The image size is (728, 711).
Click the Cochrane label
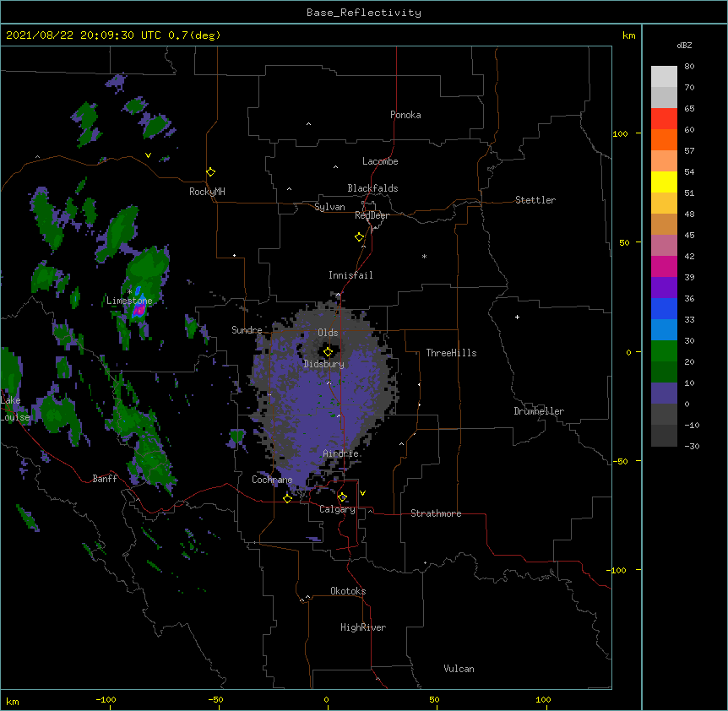[x=272, y=480]
